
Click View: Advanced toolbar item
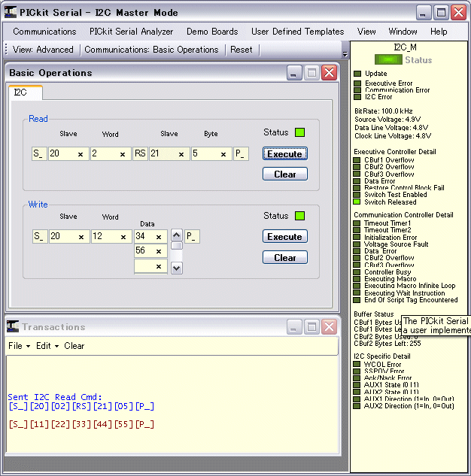43,50
